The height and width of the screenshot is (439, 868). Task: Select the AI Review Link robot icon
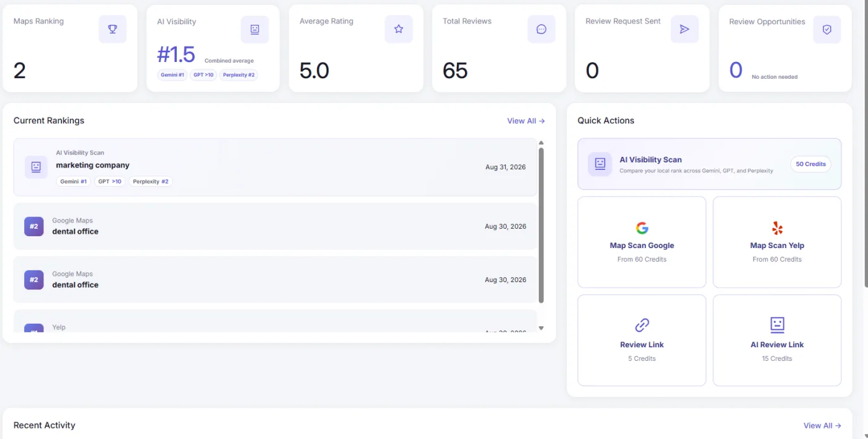[x=777, y=324]
